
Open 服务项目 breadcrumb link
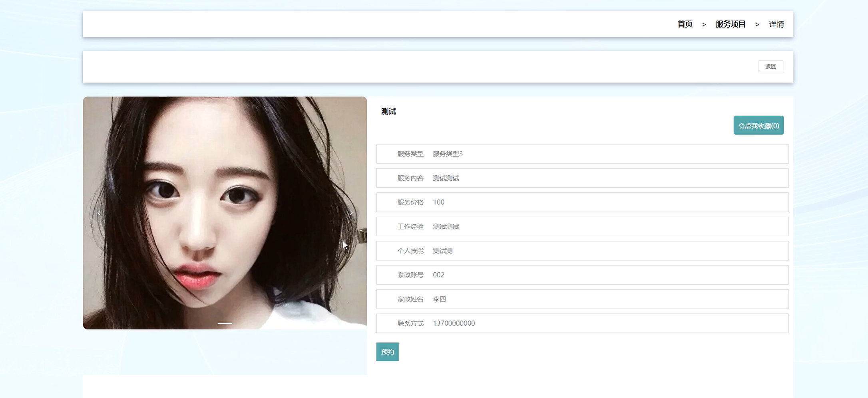point(731,24)
